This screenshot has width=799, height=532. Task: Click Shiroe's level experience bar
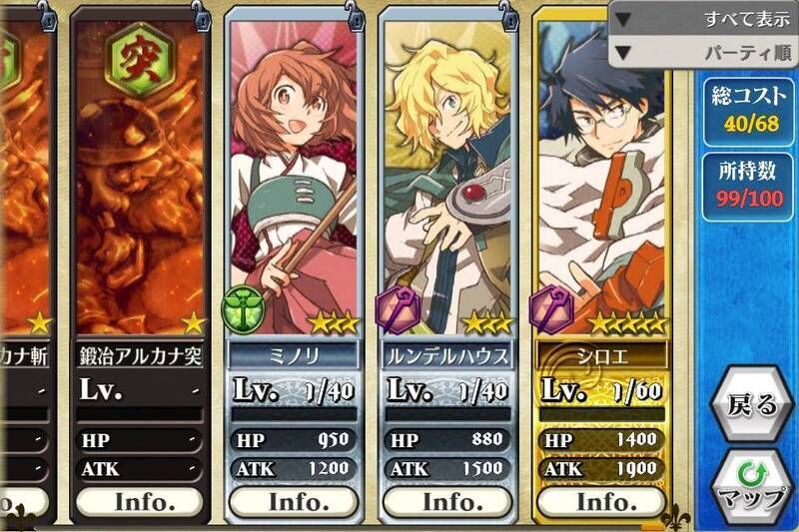[602, 414]
